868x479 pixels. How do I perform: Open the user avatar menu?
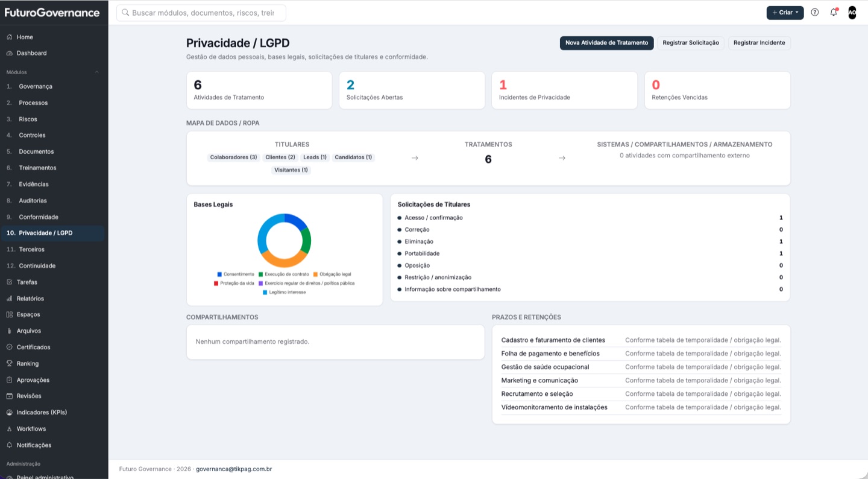tap(852, 12)
